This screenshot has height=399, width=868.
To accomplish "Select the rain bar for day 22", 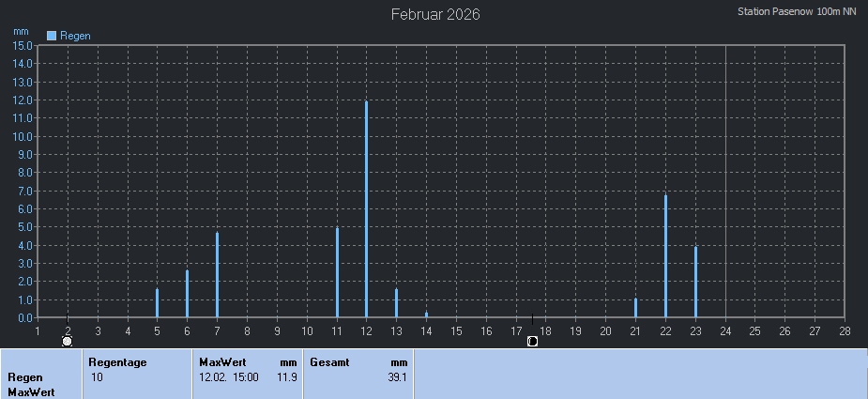I will coord(665,255).
